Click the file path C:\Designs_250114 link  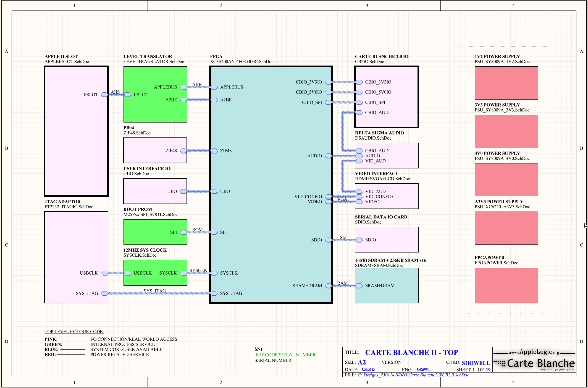[413, 375]
